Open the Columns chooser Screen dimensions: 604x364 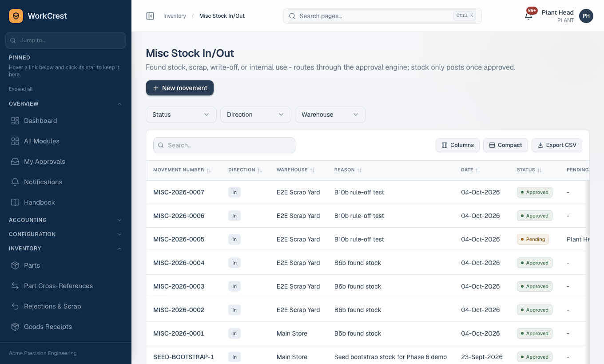point(457,145)
